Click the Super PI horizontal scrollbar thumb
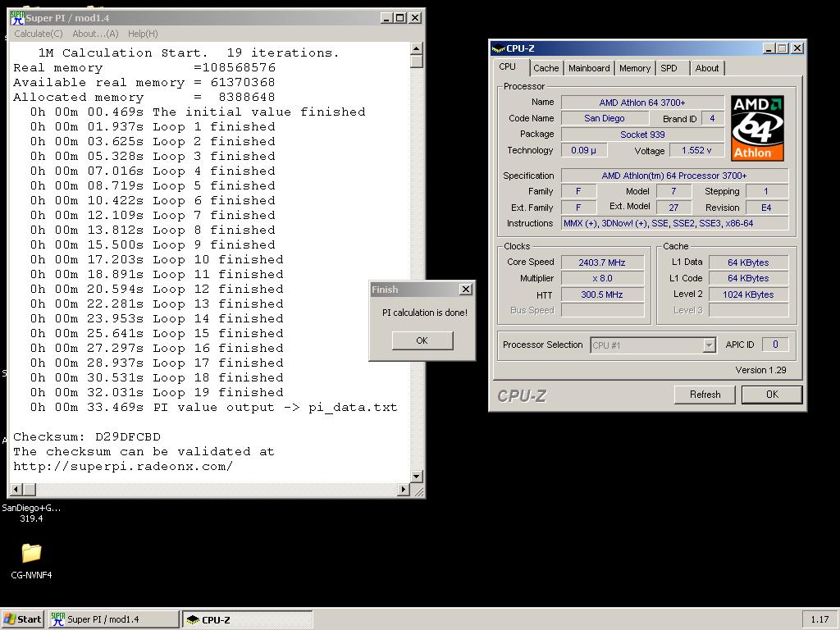 pos(30,489)
